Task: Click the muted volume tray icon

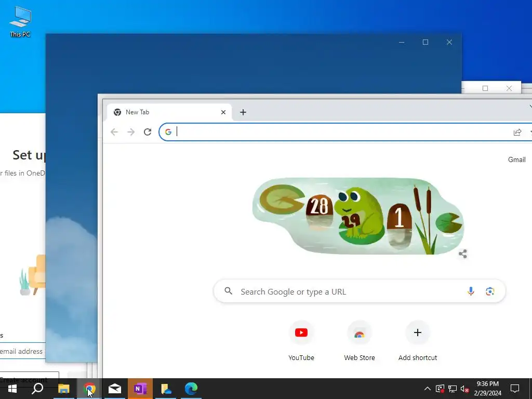Action: tap(465, 389)
